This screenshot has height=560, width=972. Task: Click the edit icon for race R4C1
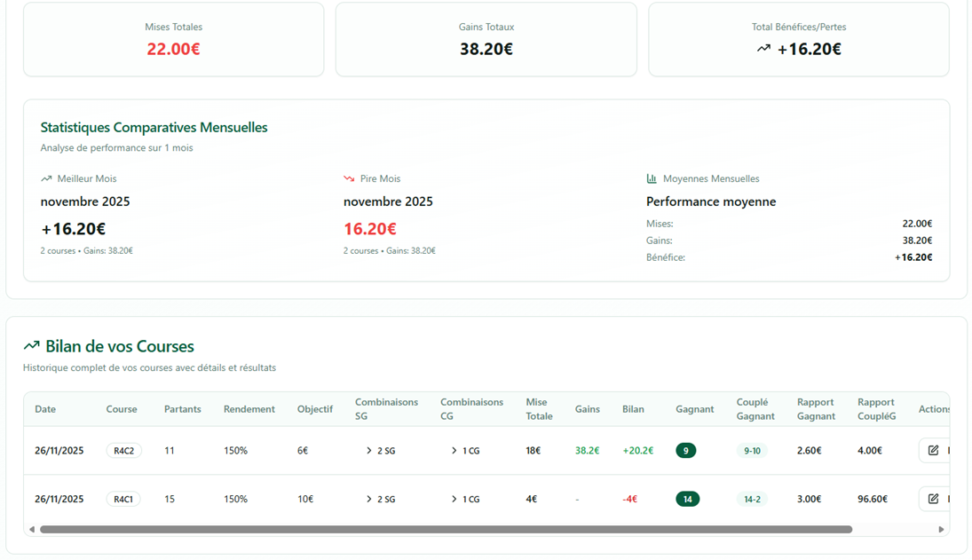933,499
